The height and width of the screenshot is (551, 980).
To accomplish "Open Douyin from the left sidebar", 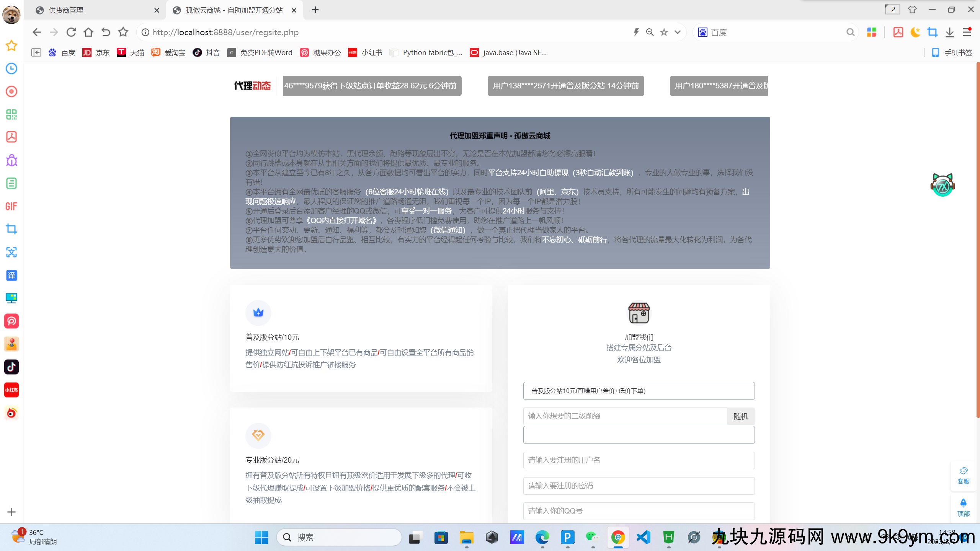I will 11,367.
